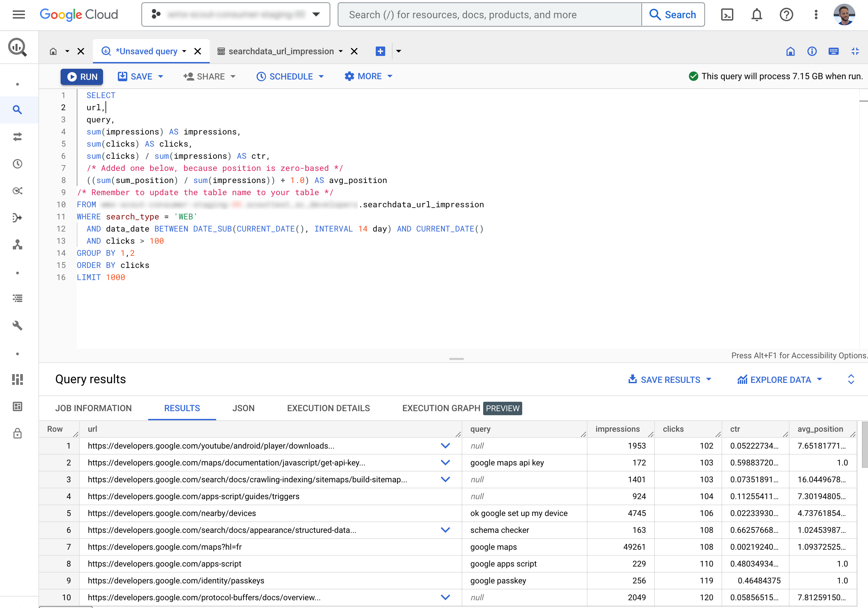Switch to the JSON results tab

click(x=243, y=408)
